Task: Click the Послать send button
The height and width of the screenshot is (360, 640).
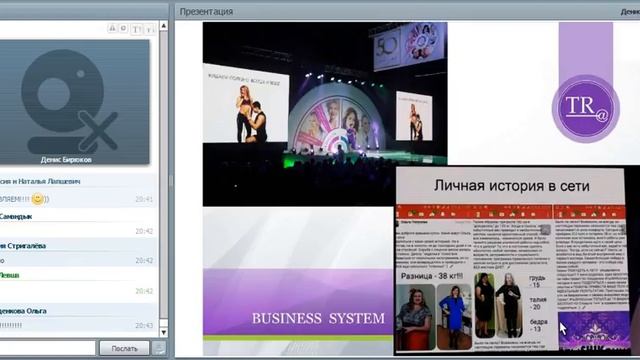Action: (x=124, y=348)
